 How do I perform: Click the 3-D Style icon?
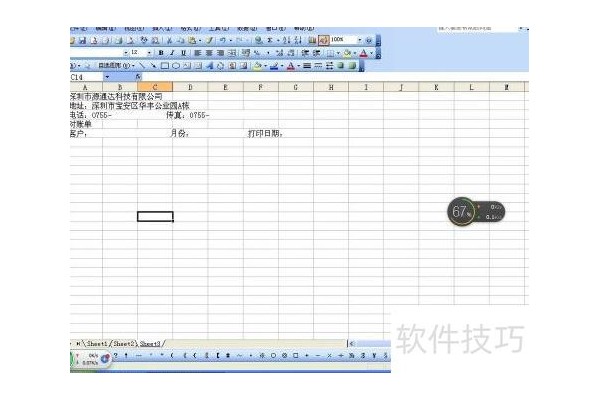tap(352, 66)
